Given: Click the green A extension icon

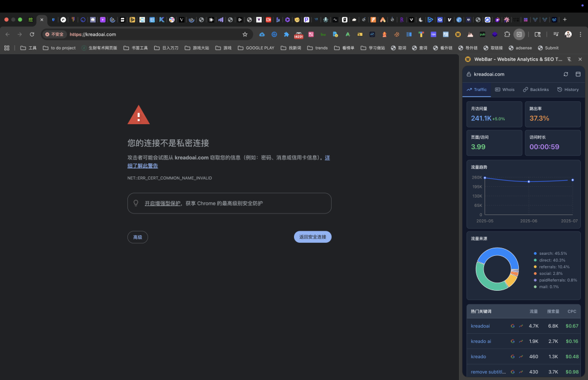Looking at the screenshot, I should 347,34.
